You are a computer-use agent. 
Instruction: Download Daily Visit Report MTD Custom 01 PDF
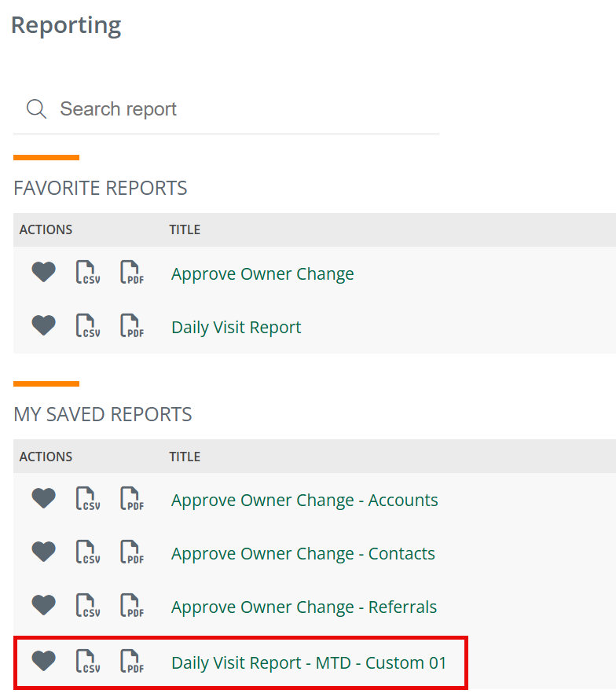[132, 661]
